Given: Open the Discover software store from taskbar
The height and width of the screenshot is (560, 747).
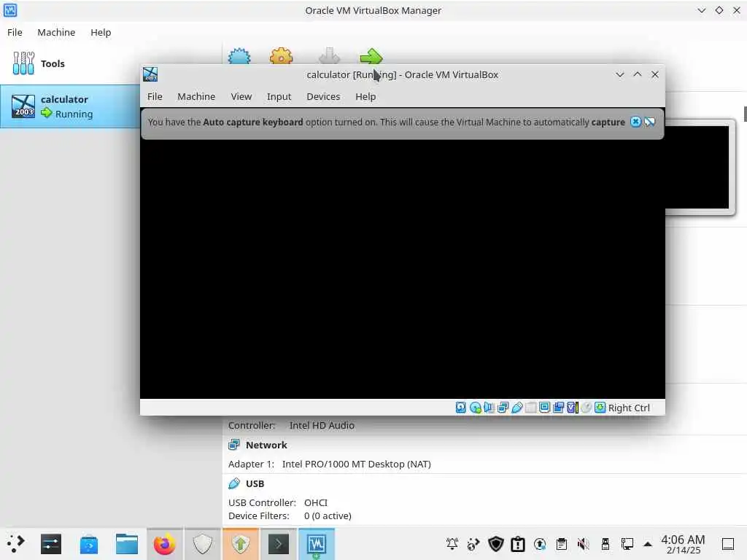Looking at the screenshot, I should 88,544.
